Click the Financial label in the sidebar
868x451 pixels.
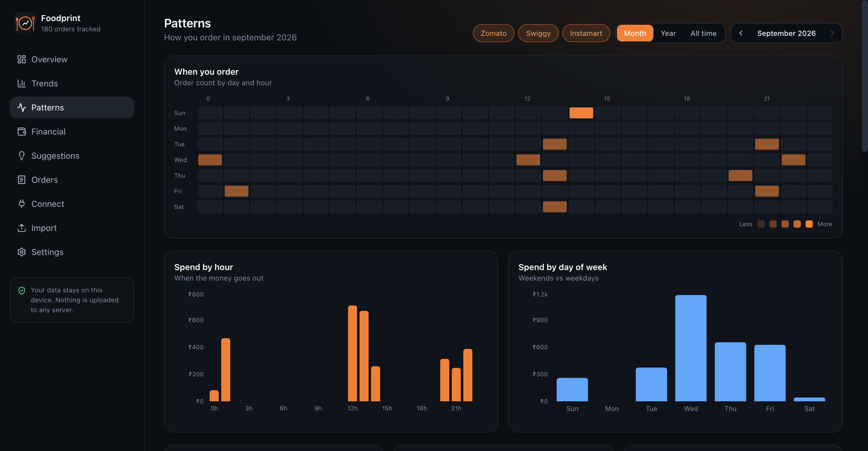pyautogui.click(x=48, y=132)
